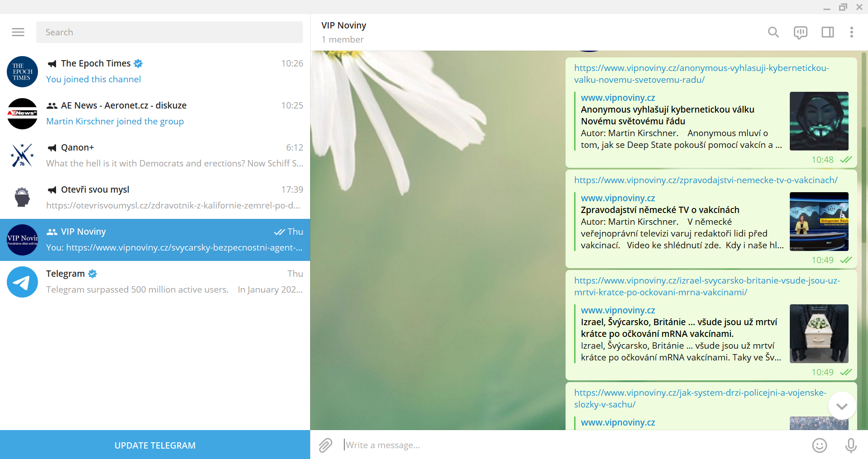Open the anonymous-vyhlasuji-kybernetickou-valku link
The height and width of the screenshot is (459, 868).
[x=702, y=74]
